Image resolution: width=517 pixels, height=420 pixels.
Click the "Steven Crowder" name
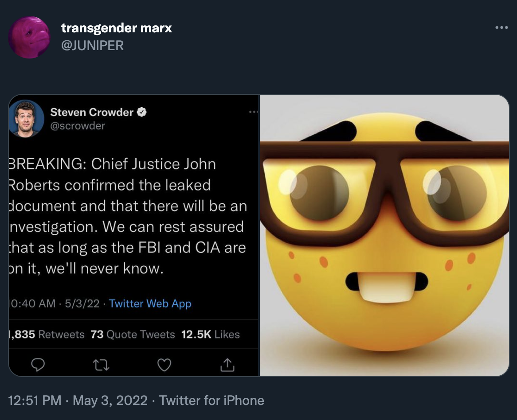click(92, 113)
